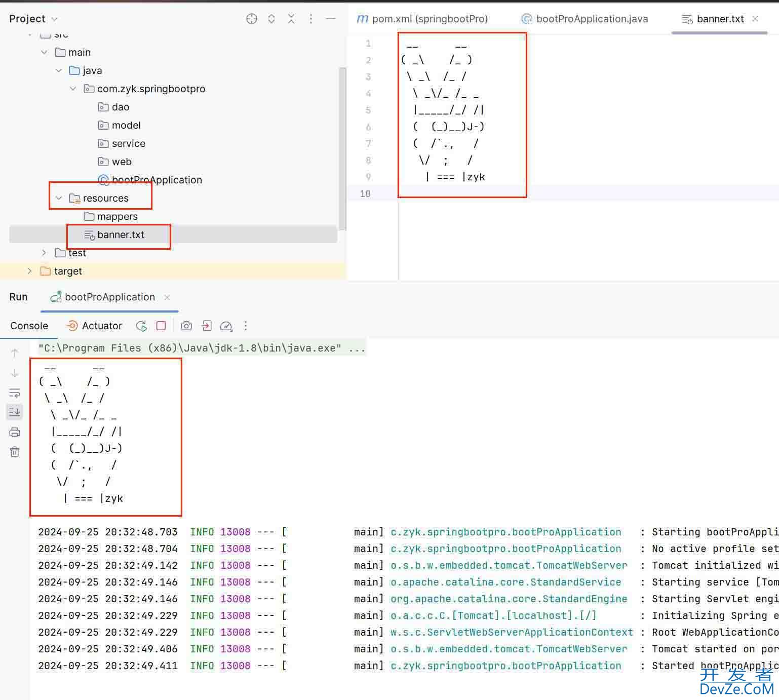Click org.apache.catalina.core.StandardEngine logger text
This screenshot has width=779, height=700.
coord(509,599)
